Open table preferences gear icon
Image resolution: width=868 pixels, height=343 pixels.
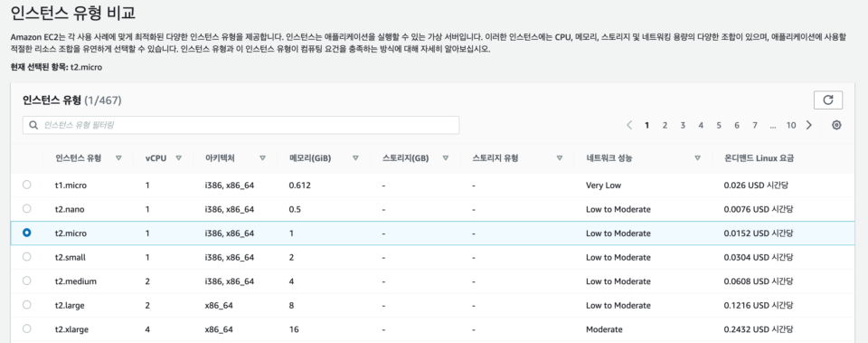tap(836, 125)
